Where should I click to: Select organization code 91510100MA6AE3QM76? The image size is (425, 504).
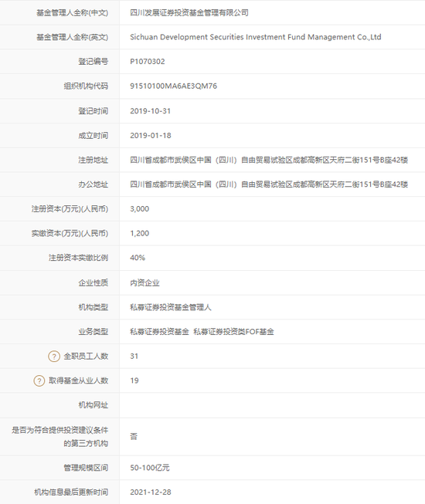173,86
